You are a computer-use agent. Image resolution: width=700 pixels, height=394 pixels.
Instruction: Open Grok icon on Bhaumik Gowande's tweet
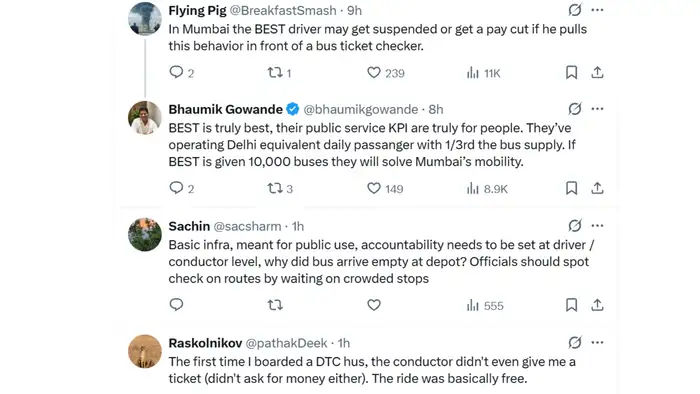coord(575,109)
